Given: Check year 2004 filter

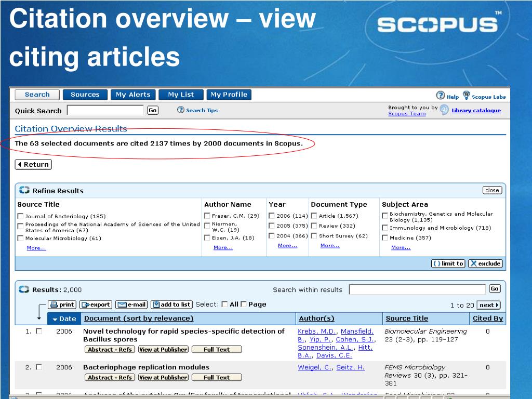Looking at the screenshot, I should point(271,236).
